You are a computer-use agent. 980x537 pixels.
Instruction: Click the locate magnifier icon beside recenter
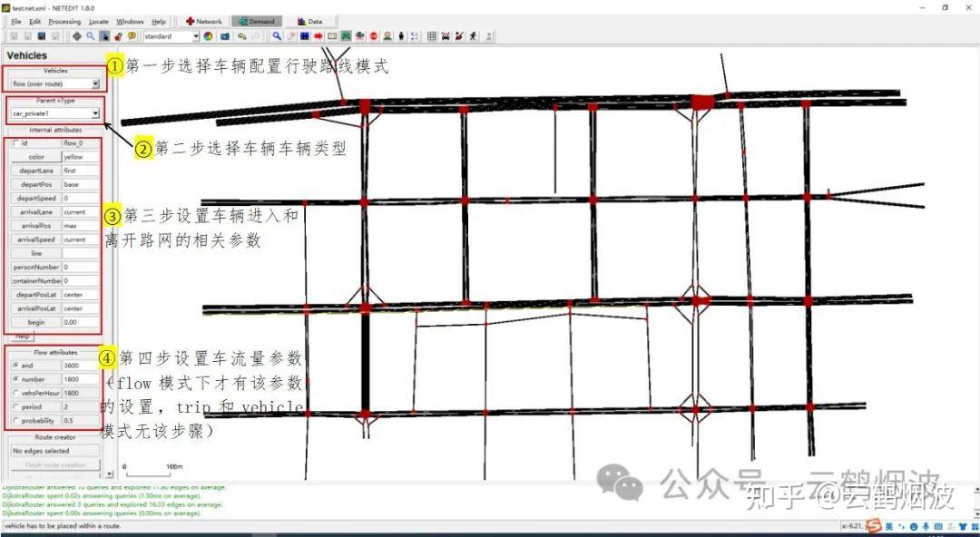(91, 36)
